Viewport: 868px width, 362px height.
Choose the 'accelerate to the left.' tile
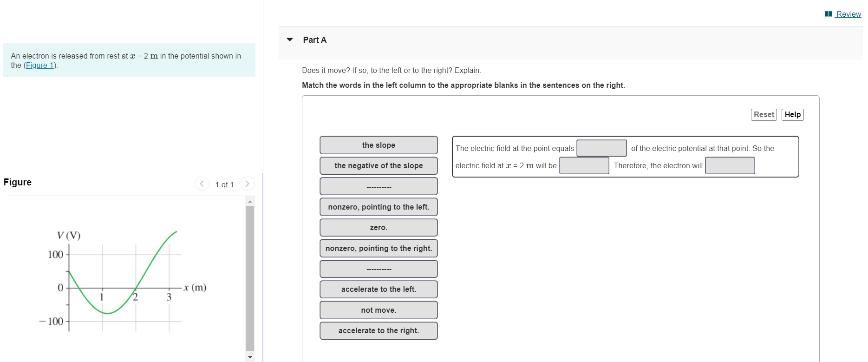point(378,289)
